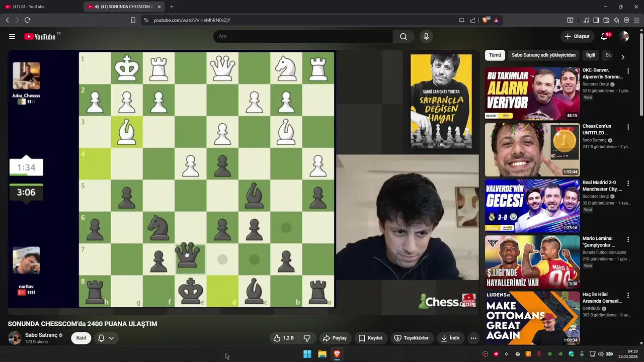Viewport: 644px width, 362px height.
Task: Open the Windows Start menu
Action: pos(307,354)
